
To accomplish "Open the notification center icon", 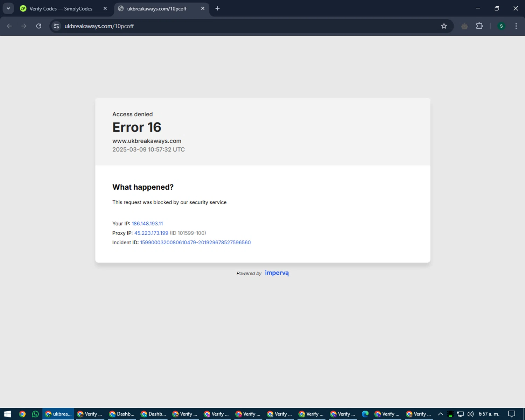I will point(512,414).
